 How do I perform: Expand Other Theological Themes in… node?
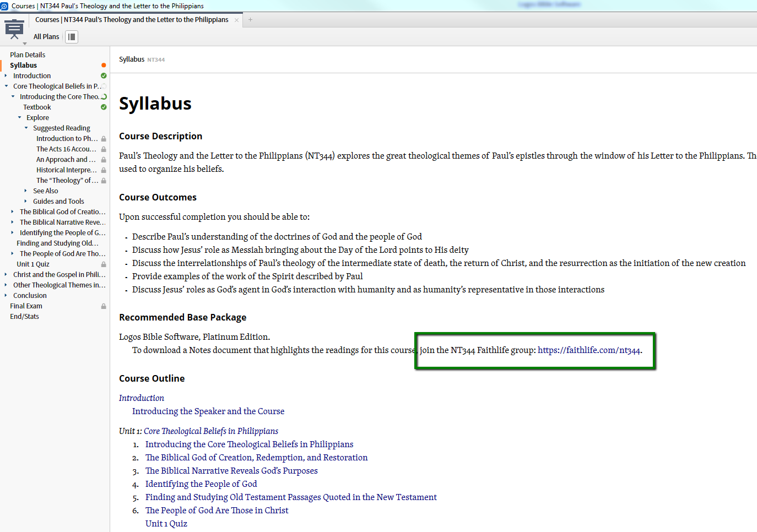tap(6, 285)
